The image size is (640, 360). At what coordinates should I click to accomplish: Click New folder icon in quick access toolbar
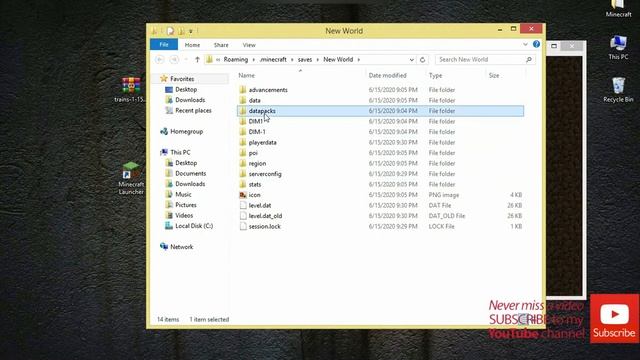(x=181, y=31)
